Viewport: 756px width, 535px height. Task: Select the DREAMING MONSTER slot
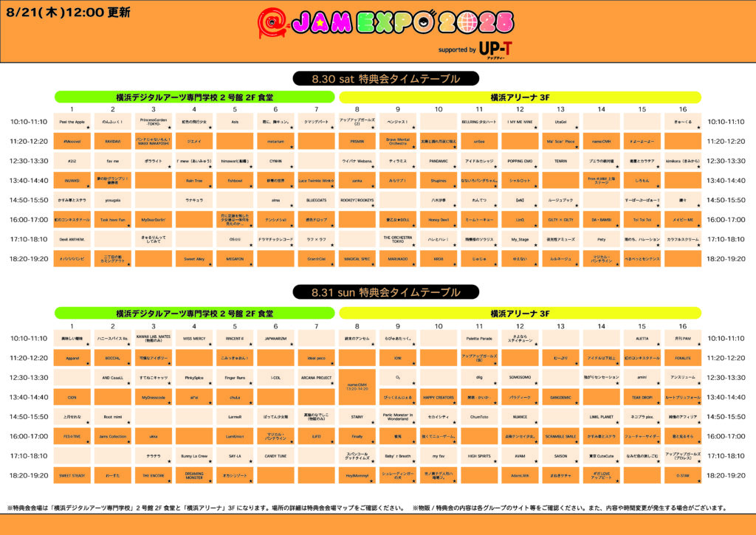coord(194,476)
